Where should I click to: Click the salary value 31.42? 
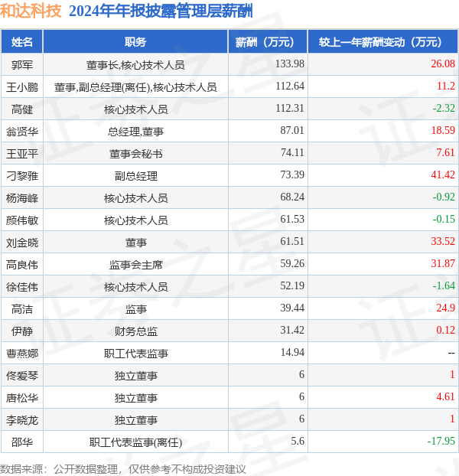coord(292,330)
